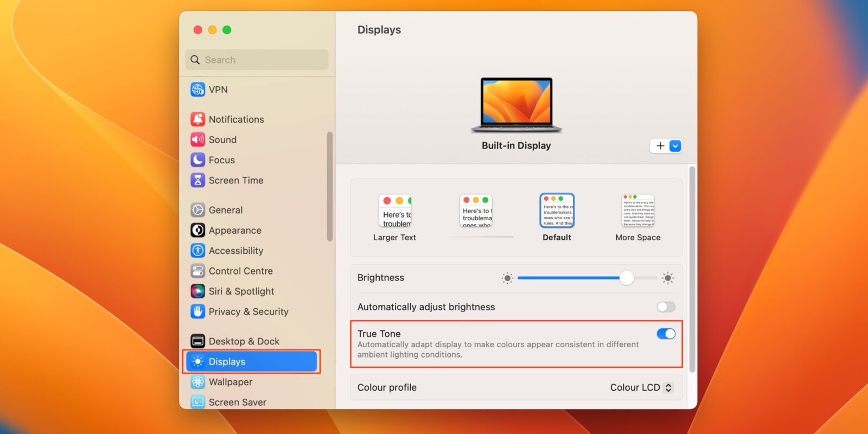
Task: Enable Automatically adjust brightness toggle
Action: [666, 307]
